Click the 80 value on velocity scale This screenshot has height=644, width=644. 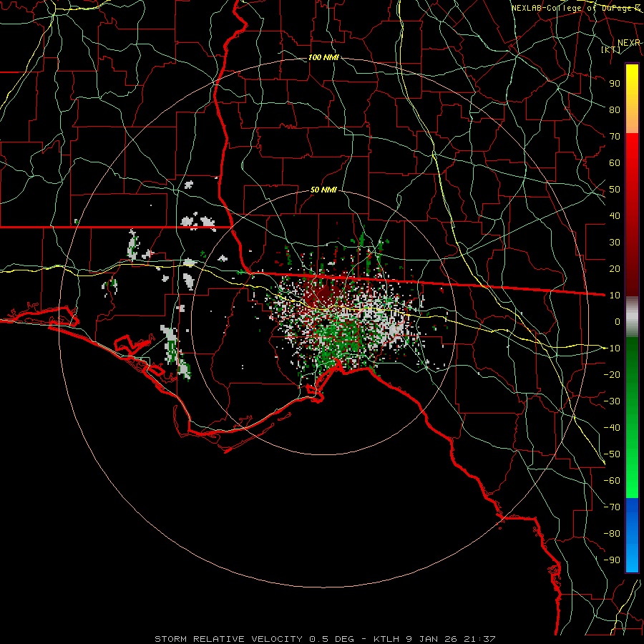tap(615, 109)
